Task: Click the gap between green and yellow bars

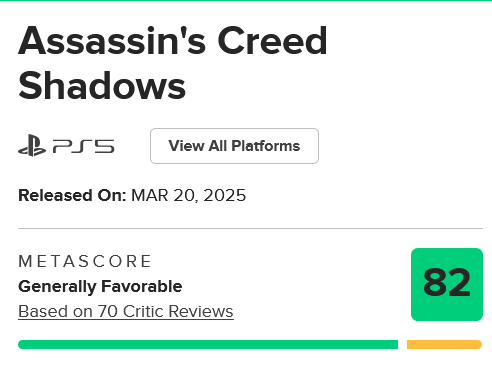Action: [x=402, y=344]
